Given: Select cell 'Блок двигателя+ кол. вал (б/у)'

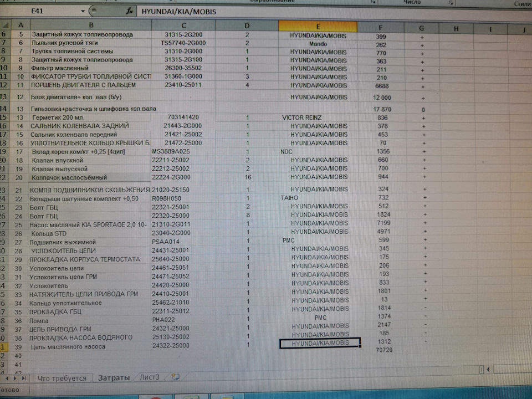Looking at the screenshot, I should click(91, 96).
